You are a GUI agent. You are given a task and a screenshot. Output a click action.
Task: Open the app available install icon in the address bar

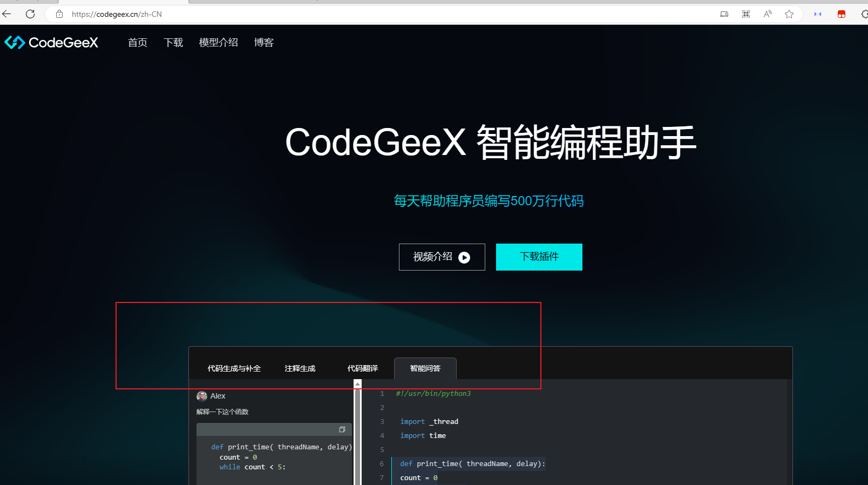point(724,14)
